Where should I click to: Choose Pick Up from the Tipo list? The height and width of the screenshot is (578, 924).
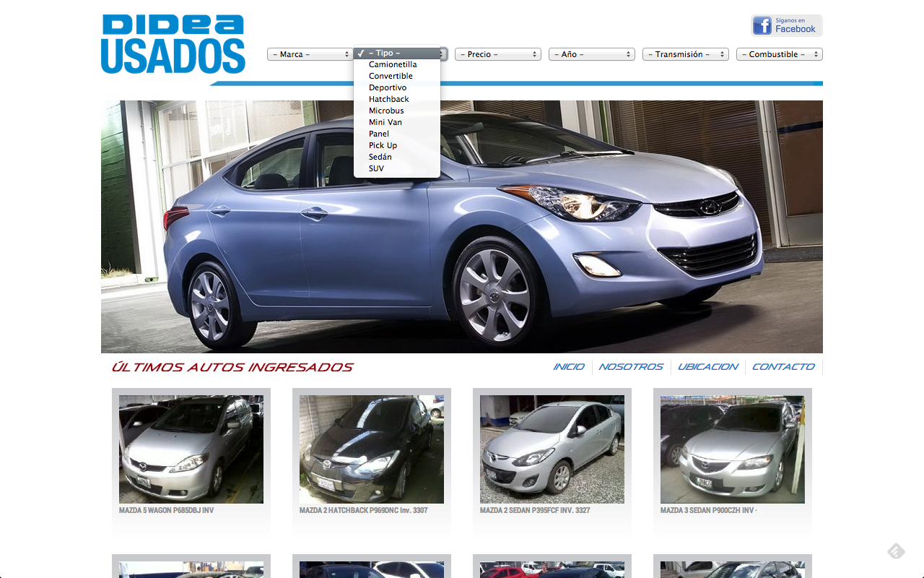click(x=397, y=145)
